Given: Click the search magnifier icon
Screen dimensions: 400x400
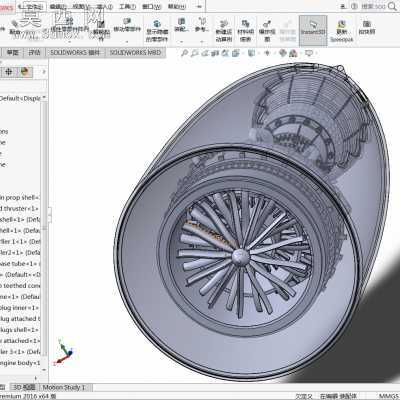Looking at the screenshot, I should tap(392, 6).
